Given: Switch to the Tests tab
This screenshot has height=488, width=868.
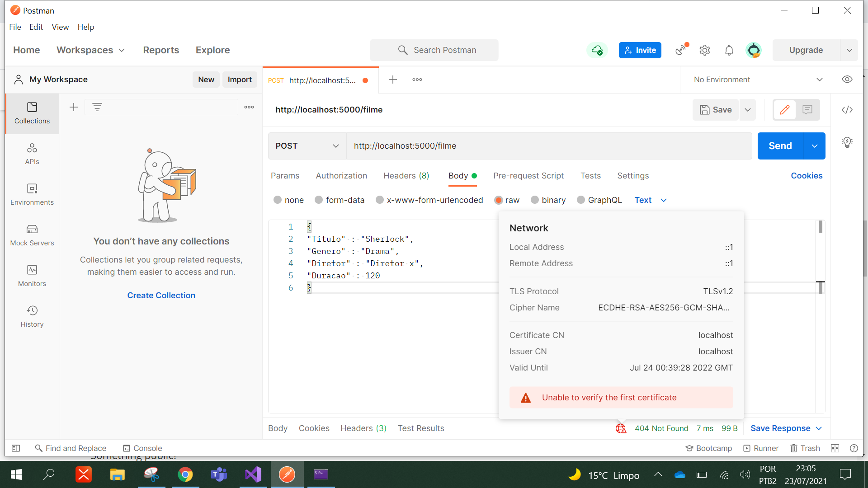Looking at the screenshot, I should click(589, 175).
